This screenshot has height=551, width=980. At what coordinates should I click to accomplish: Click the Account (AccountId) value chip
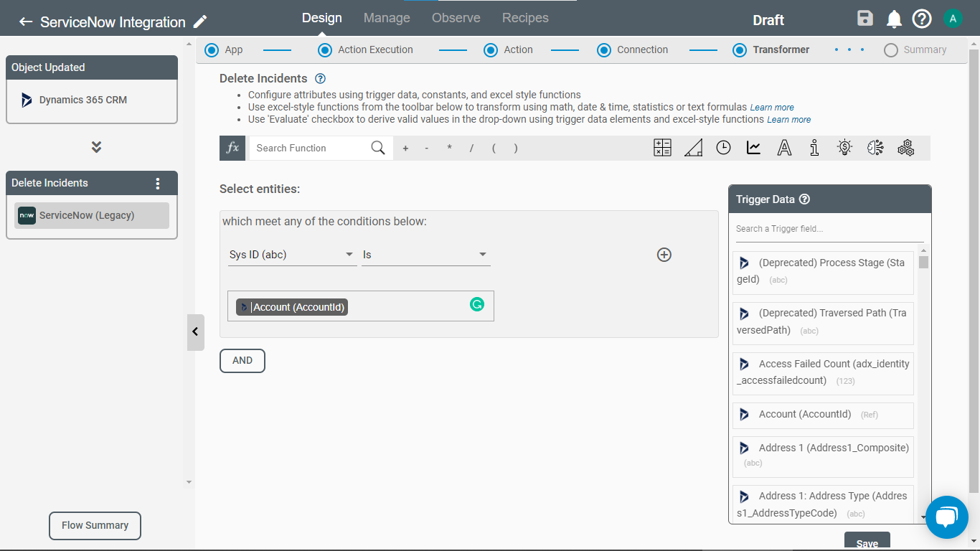[x=291, y=307]
